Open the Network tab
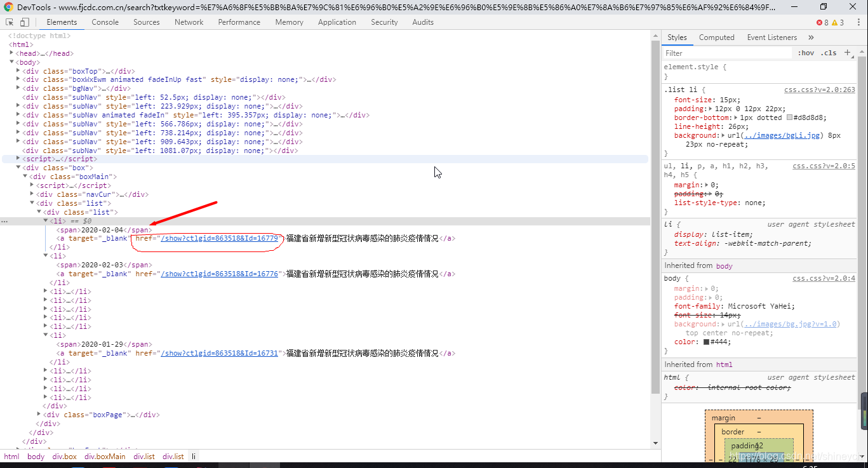Screen dimensions: 868x468 click(189, 22)
